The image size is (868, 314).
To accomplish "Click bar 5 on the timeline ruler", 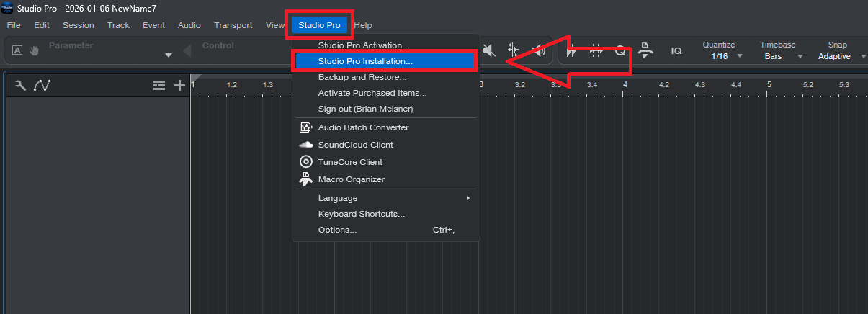I will coord(769,85).
